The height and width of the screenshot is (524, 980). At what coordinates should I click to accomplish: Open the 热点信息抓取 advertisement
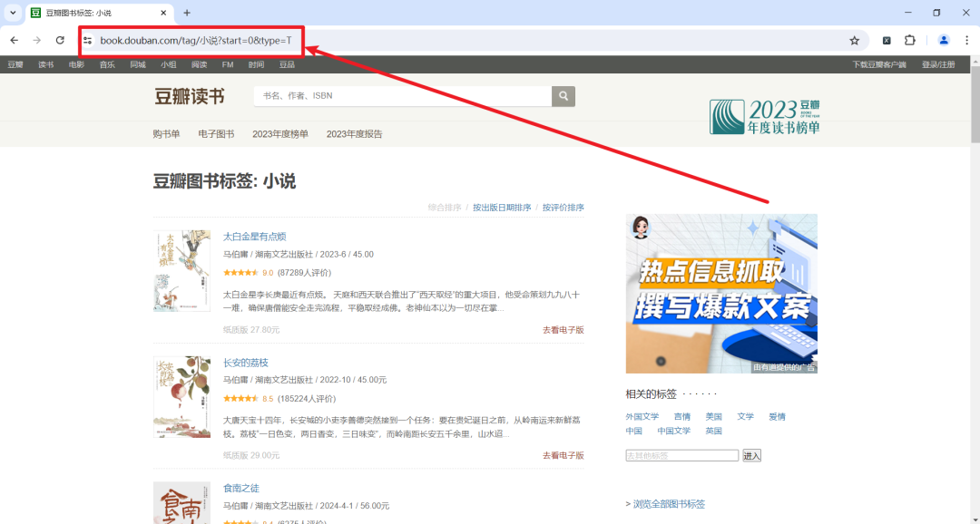(x=721, y=294)
